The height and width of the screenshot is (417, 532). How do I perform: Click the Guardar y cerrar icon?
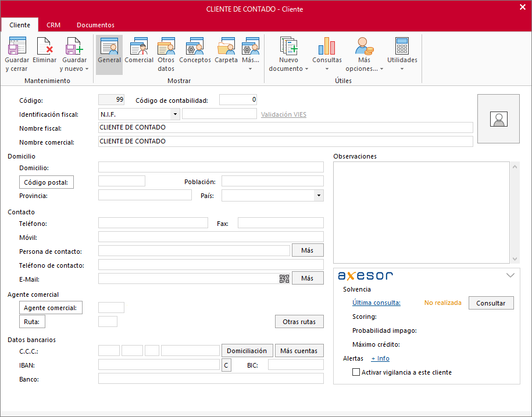(x=17, y=46)
